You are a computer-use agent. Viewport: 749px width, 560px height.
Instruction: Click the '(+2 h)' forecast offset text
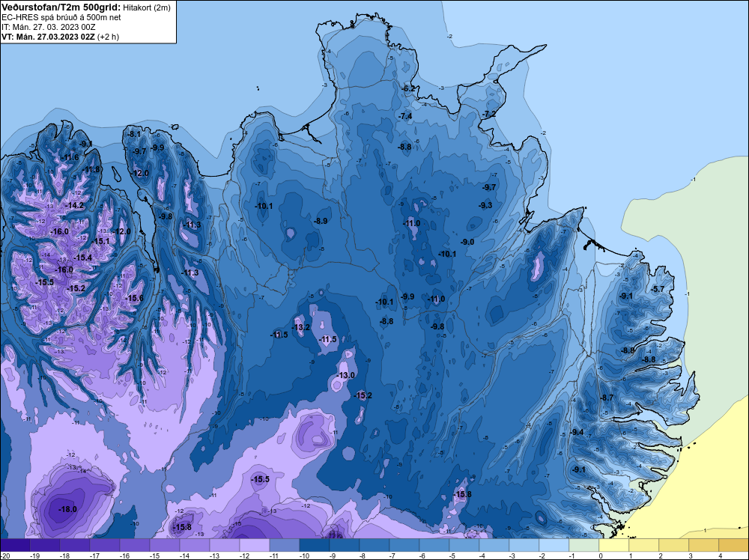pyautogui.click(x=109, y=37)
